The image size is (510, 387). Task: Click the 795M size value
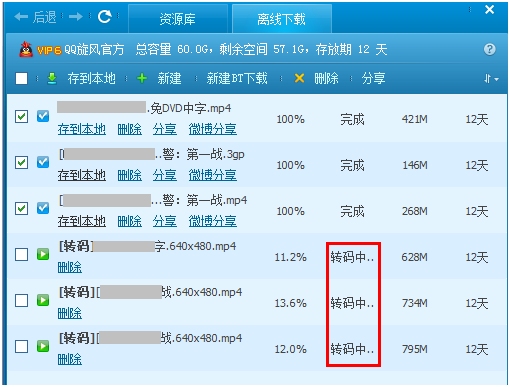(x=415, y=349)
